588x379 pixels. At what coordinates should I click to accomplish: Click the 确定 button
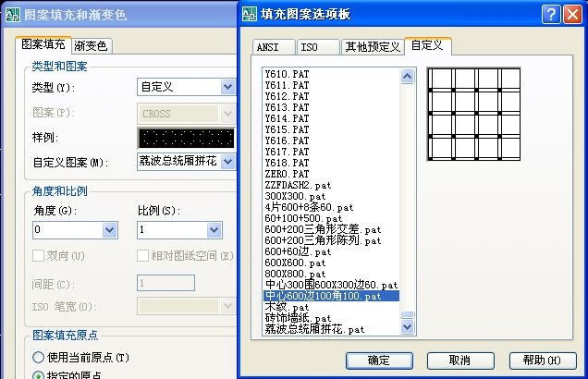(379, 361)
